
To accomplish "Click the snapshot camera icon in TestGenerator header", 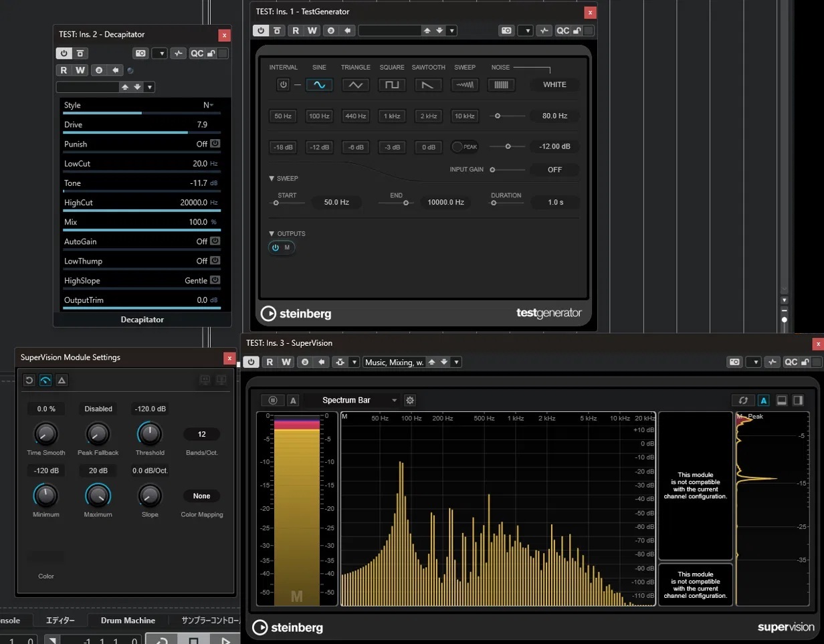I will (x=506, y=30).
